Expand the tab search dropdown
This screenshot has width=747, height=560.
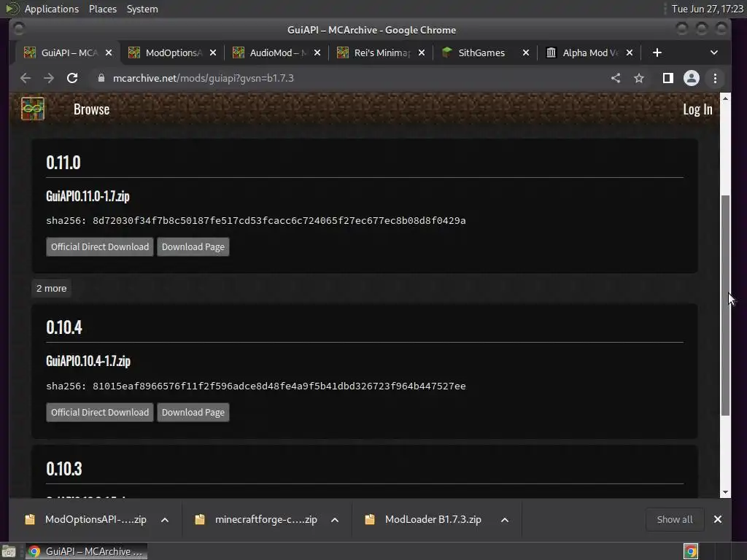click(713, 52)
